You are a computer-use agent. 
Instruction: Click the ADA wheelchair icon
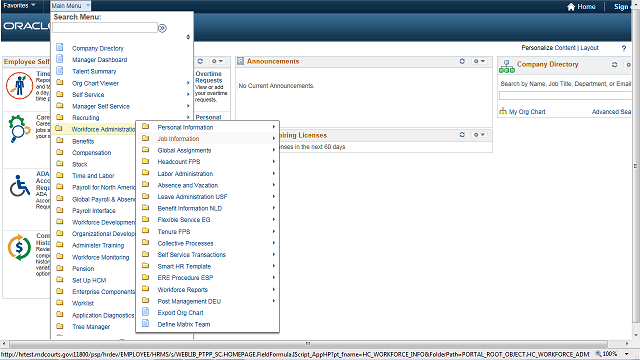click(20, 186)
